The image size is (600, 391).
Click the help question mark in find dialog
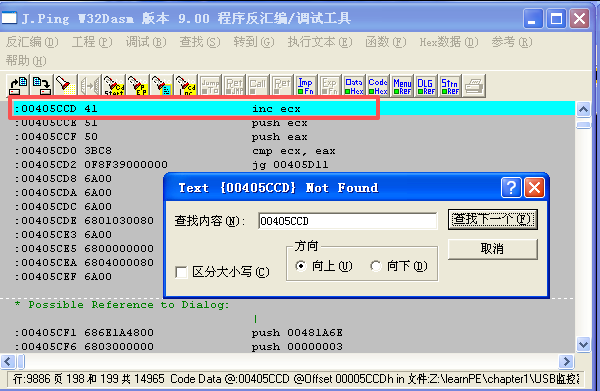[511, 187]
